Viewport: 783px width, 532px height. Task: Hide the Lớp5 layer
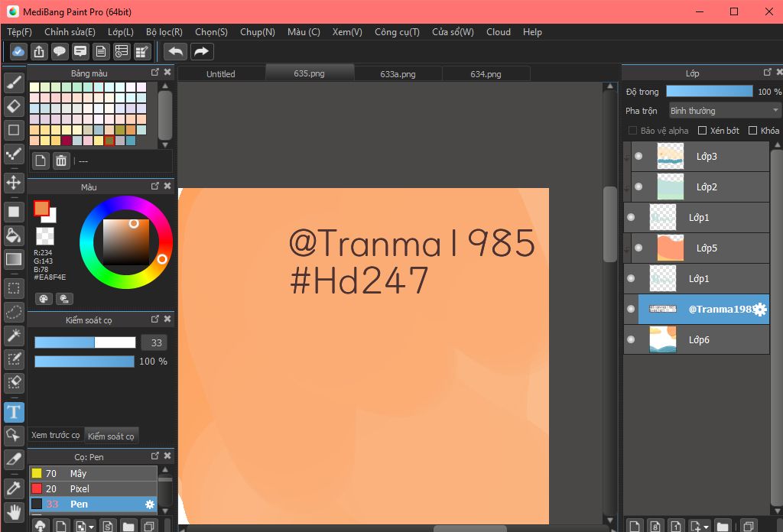(638, 248)
